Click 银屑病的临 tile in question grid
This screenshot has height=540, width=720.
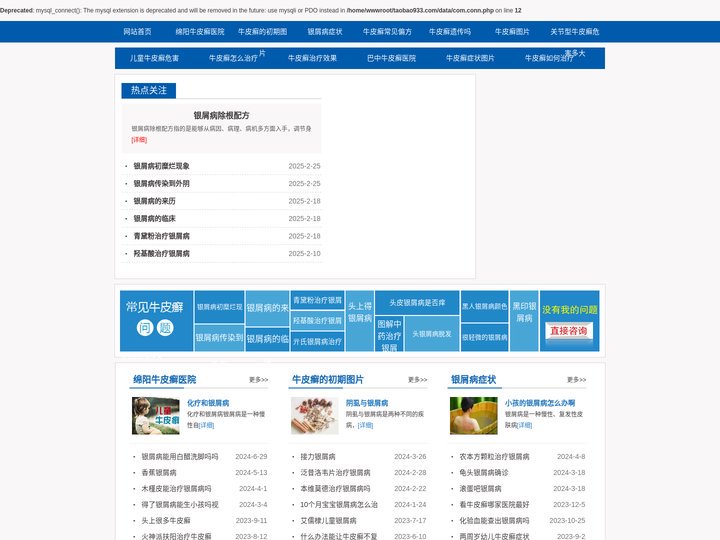tap(267, 339)
